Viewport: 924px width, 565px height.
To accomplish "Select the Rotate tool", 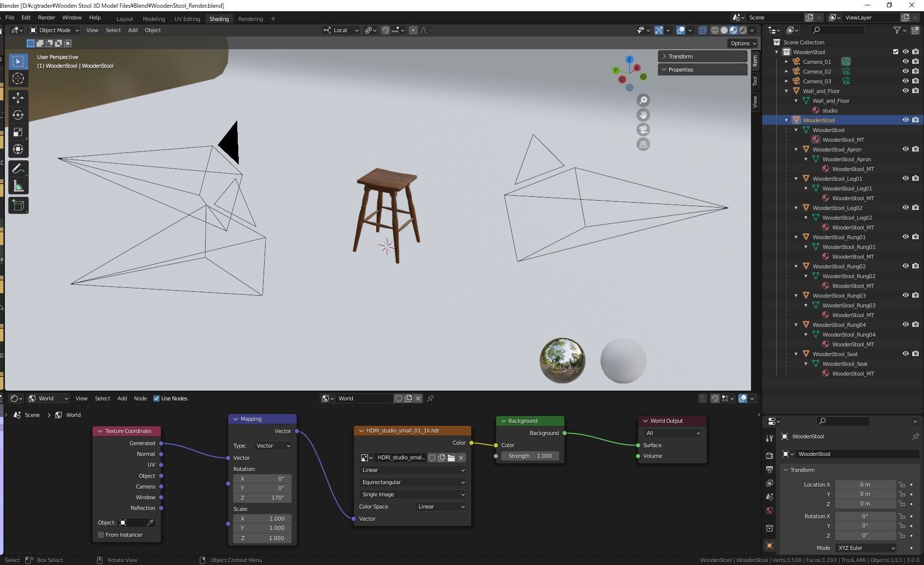I will pos(18,115).
